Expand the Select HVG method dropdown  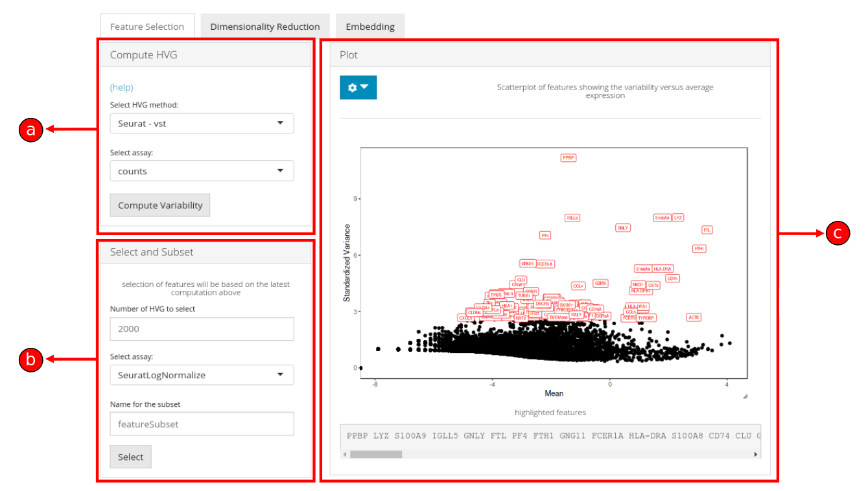click(x=202, y=123)
